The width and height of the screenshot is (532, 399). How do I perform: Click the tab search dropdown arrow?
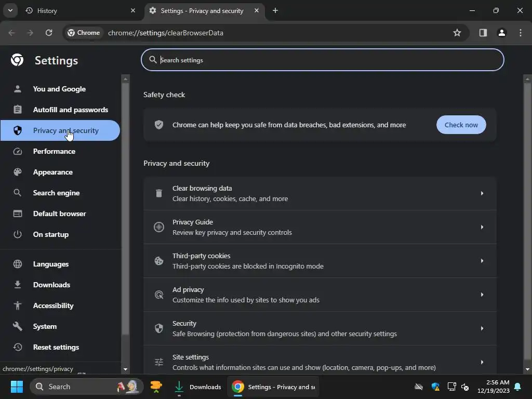click(x=10, y=10)
